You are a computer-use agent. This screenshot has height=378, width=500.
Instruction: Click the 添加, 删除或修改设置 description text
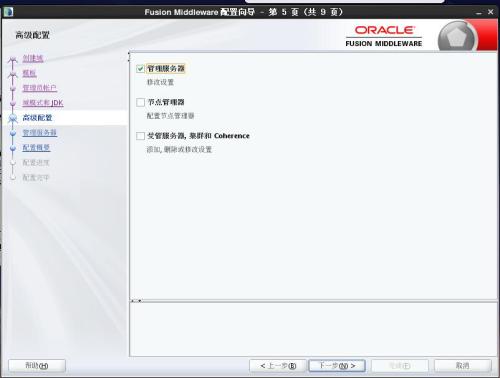pos(179,150)
